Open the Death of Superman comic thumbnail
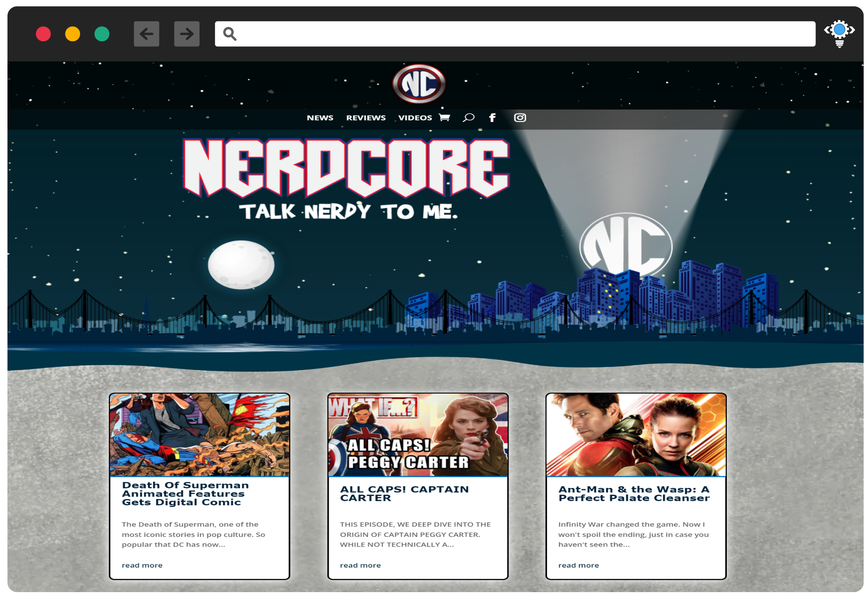The image size is (868, 597). tap(200, 435)
